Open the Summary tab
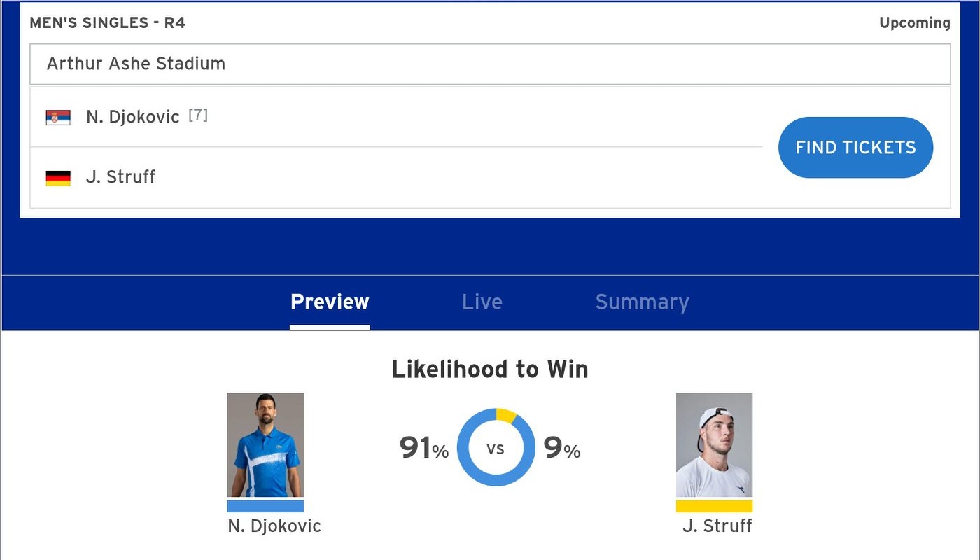This screenshot has width=980, height=560. (x=642, y=302)
